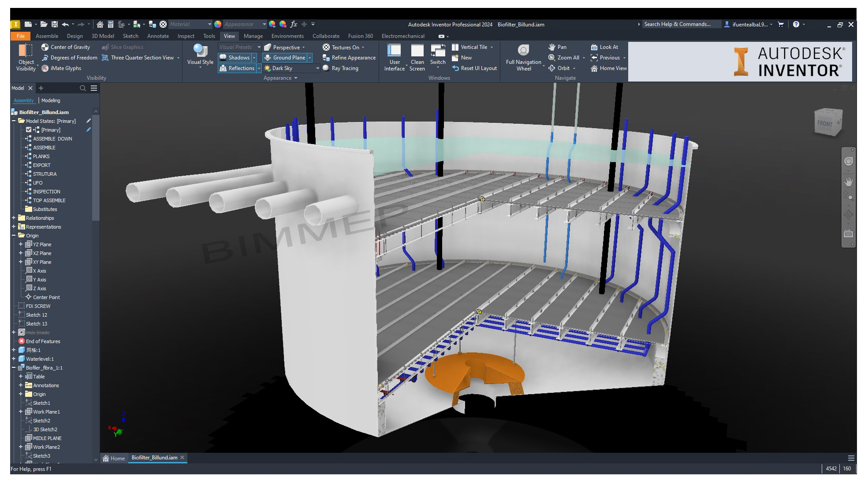The width and height of the screenshot is (868, 503).
Task: Open the Perspective view mode dropdown
Action: pyautogui.click(x=304, y=48)
